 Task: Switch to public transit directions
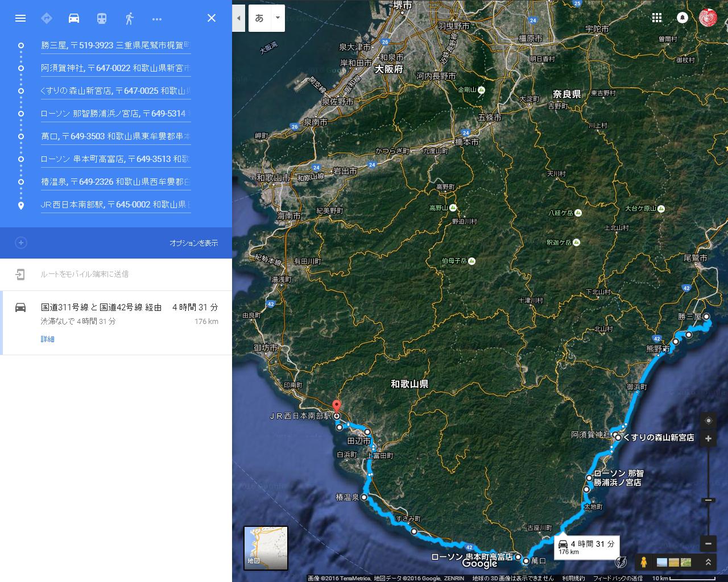pos(101,18)
